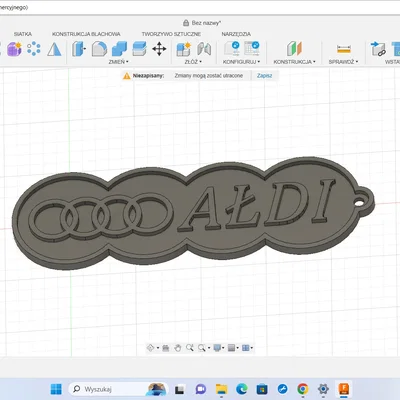
Task: Launch Microsoft Edge from the taskbar
Action: (242, 389)
